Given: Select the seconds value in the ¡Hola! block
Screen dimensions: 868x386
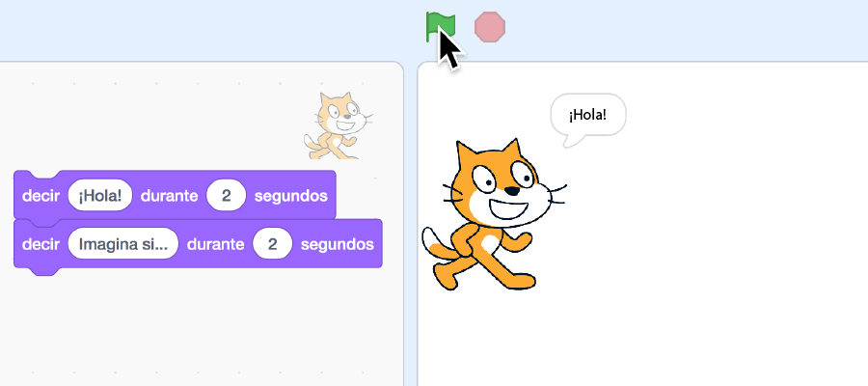Looking at the screenshot, I should [226, 196].
